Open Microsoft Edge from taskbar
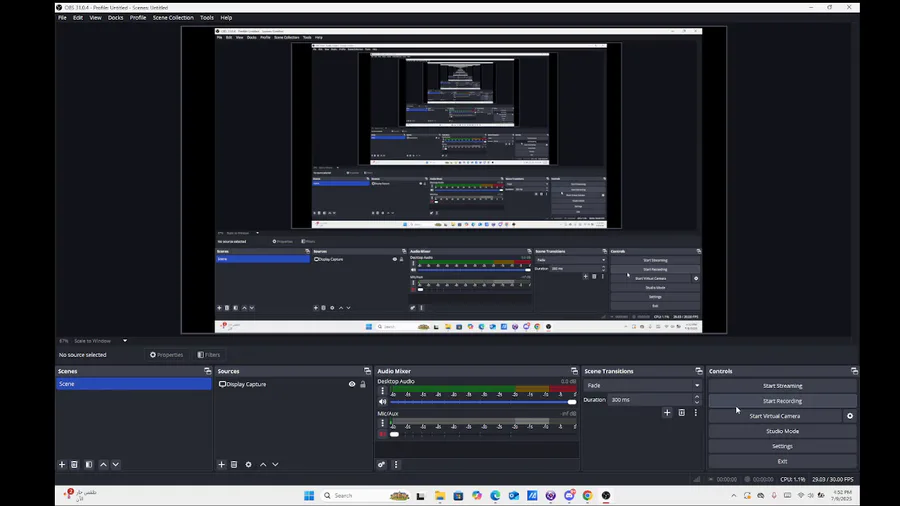 click(x=495, y=496)
